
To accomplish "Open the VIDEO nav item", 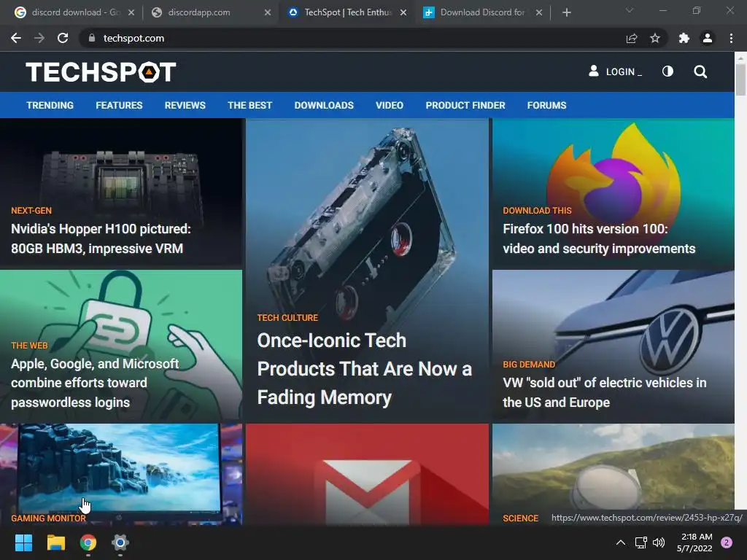I will click(x=390, y=105).
